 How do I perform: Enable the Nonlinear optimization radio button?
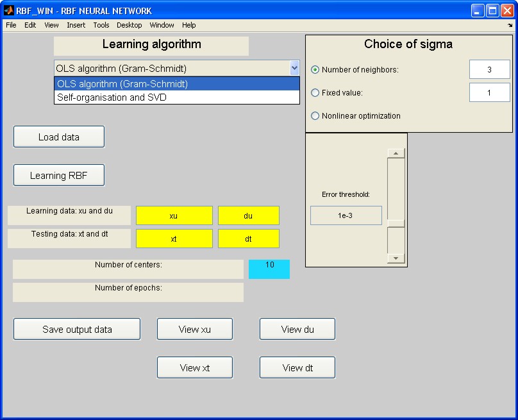[315, 116]
